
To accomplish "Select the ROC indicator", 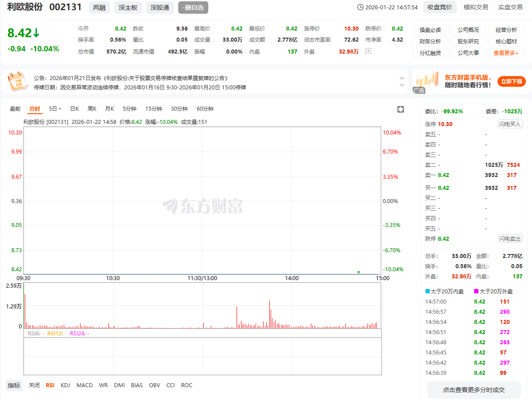I will coord(187,385).
